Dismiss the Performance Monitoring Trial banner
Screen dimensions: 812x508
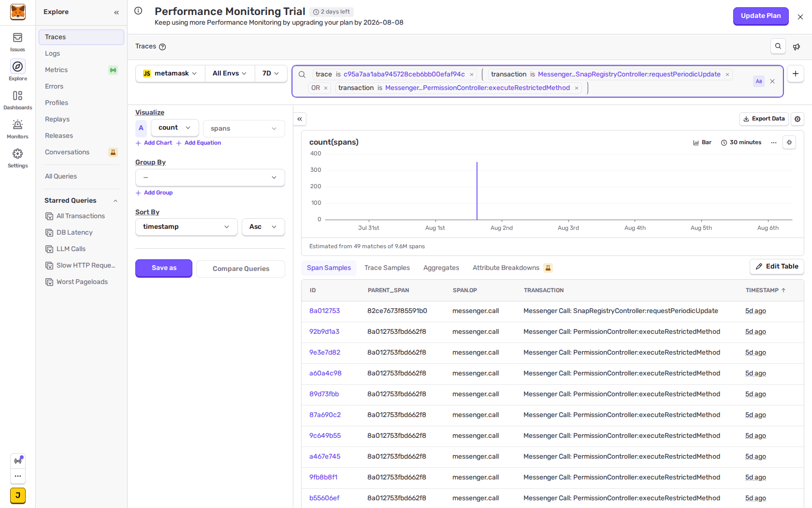click(x=800, y=17)
